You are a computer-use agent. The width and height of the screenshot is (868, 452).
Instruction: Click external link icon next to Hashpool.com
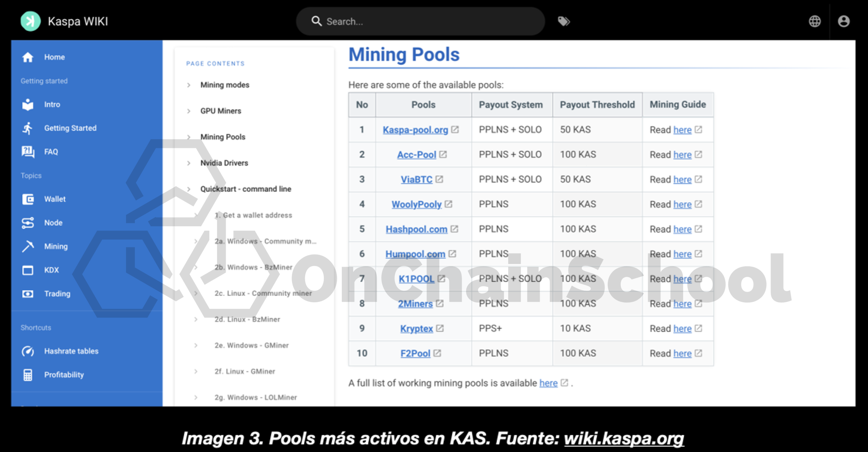[x=454, y=229]
